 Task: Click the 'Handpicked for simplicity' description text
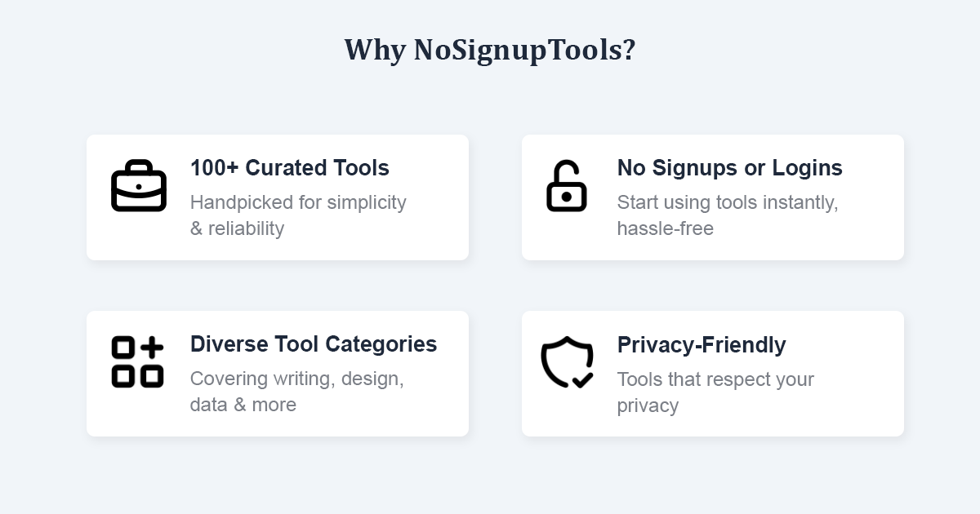(x=297, y=202)
